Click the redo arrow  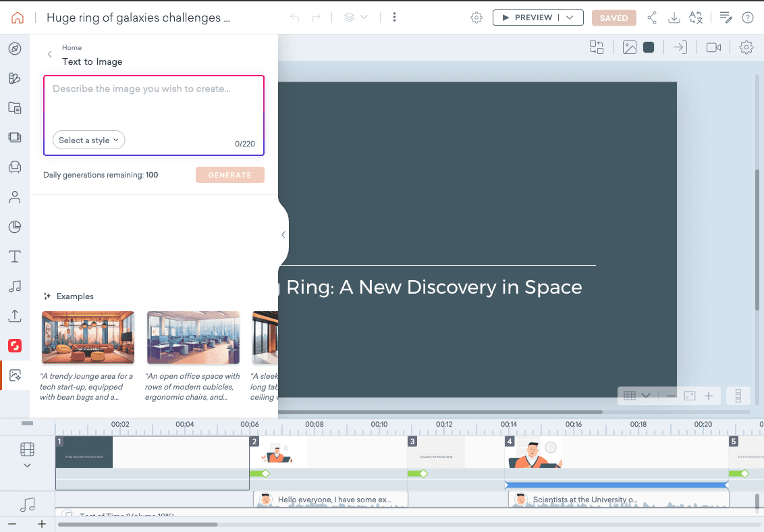317,18
